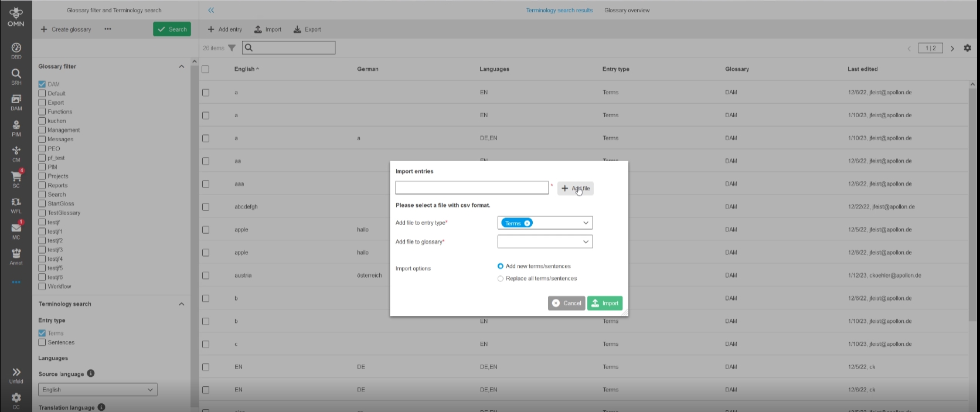Select Replace all terms/sentences option
This screenshot has width=980, height=412.
pos(501,278)
